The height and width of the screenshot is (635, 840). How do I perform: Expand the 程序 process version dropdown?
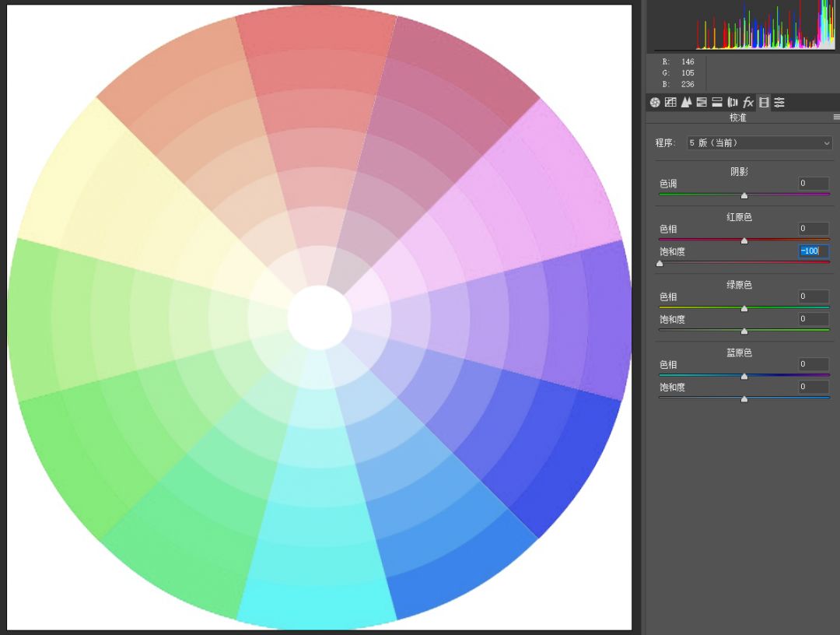point(760,143)
